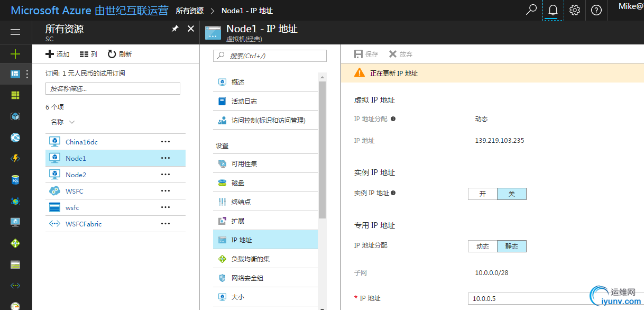Open more options for lowercase wsfc storage

coord(165,207)
